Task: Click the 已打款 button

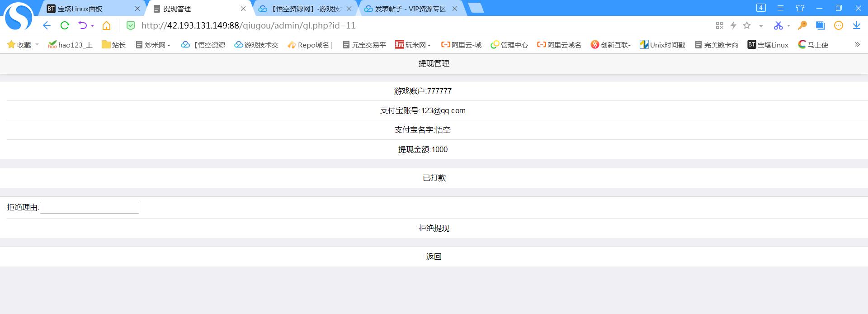Action: point(434,178)
